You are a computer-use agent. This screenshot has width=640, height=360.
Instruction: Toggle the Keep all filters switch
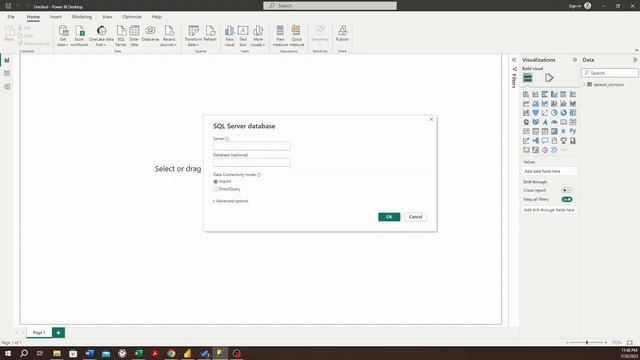pos(567,200)
